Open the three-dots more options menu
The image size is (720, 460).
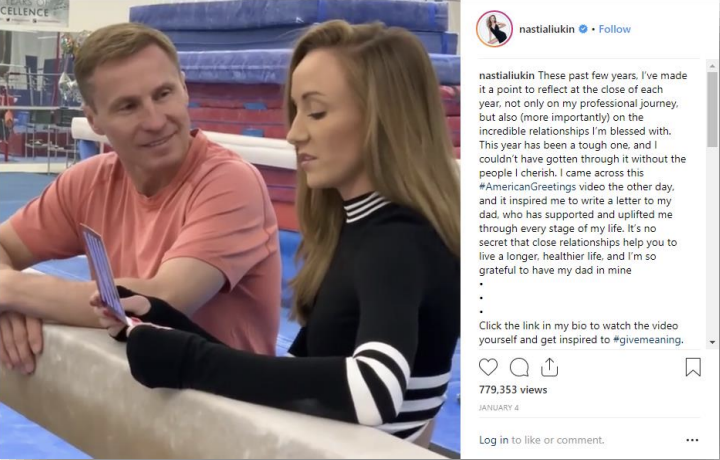tap(692, 440)
